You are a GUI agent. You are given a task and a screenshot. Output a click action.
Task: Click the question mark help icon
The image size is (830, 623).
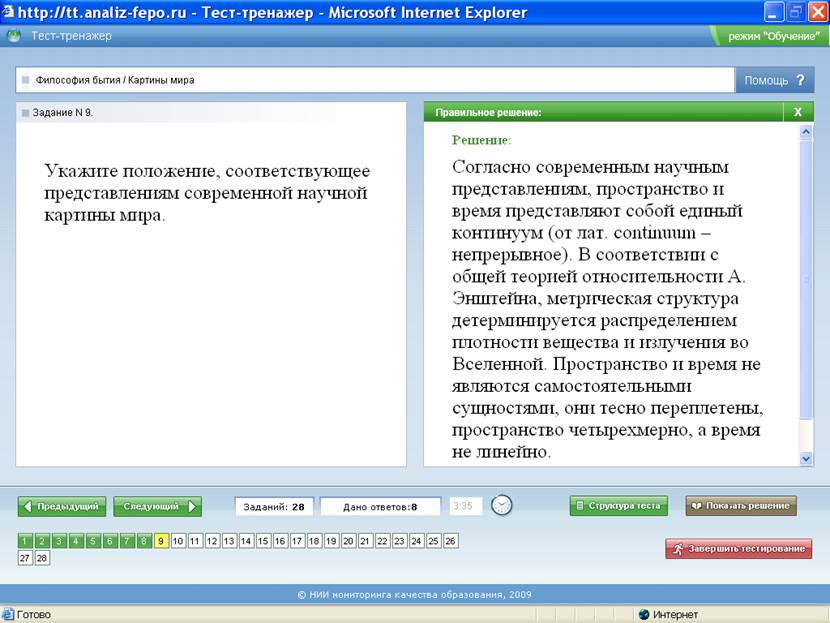point(800,80)
